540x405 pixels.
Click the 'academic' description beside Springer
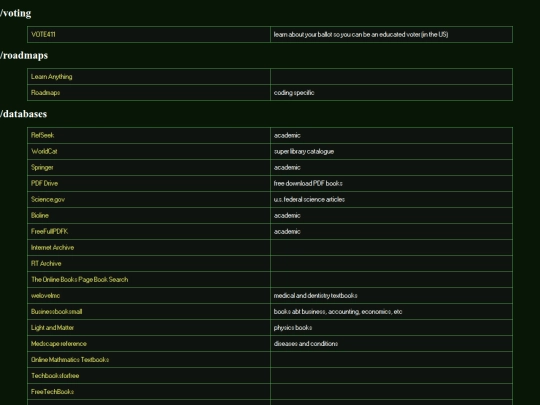(x=287, y=167)
